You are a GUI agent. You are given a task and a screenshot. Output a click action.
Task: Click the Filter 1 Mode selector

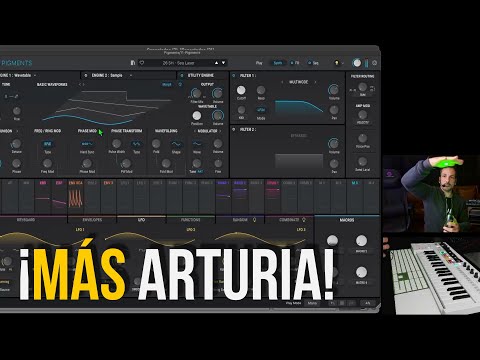coord(261,110)
